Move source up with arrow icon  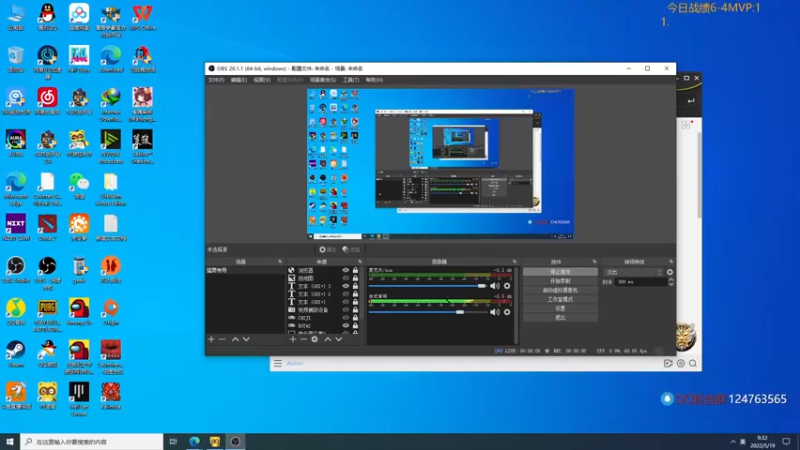coord(328,339)
